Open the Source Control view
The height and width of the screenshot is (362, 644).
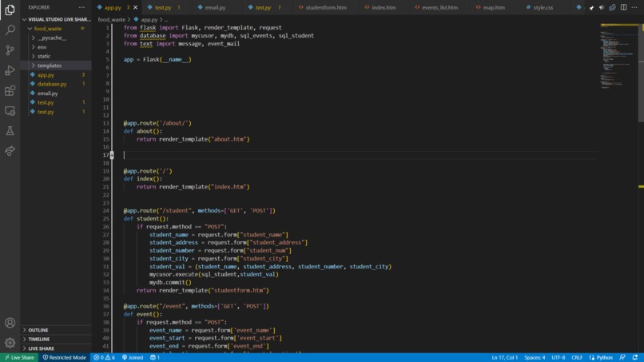[x=10, y=50]
